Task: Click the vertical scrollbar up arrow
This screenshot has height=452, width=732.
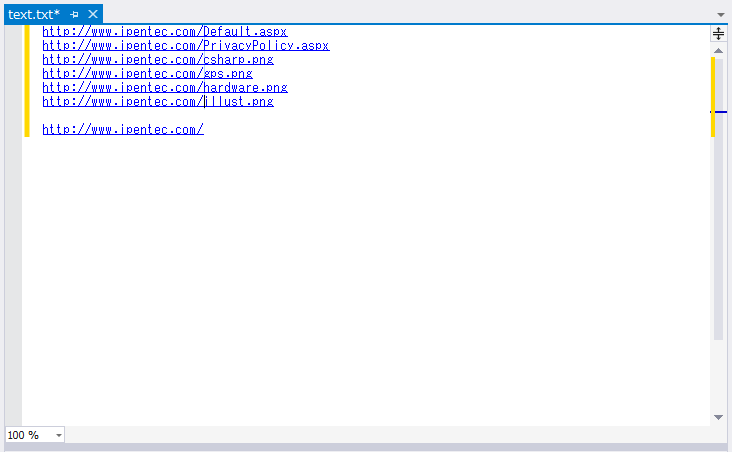Action: (x=718, y=50)
